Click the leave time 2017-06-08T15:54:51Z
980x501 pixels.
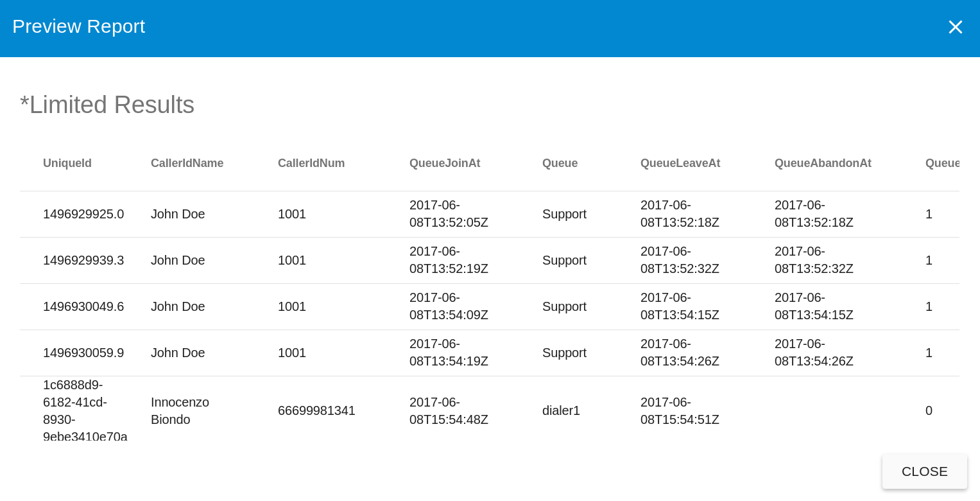click(680, 410)
